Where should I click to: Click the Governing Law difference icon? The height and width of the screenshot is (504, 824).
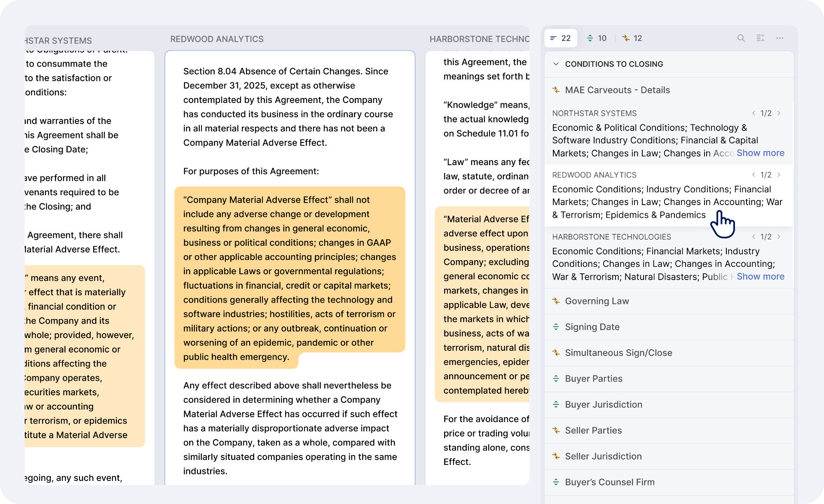coord(556,301)
